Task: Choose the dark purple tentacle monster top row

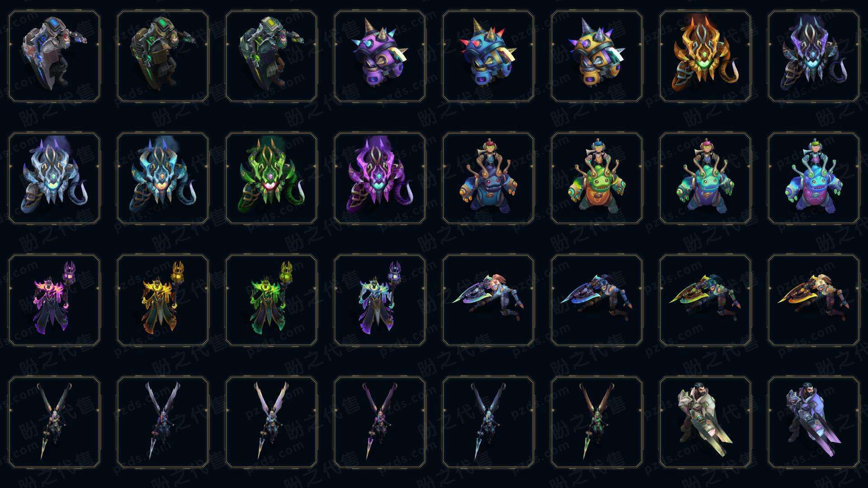Action: point(814,56)
